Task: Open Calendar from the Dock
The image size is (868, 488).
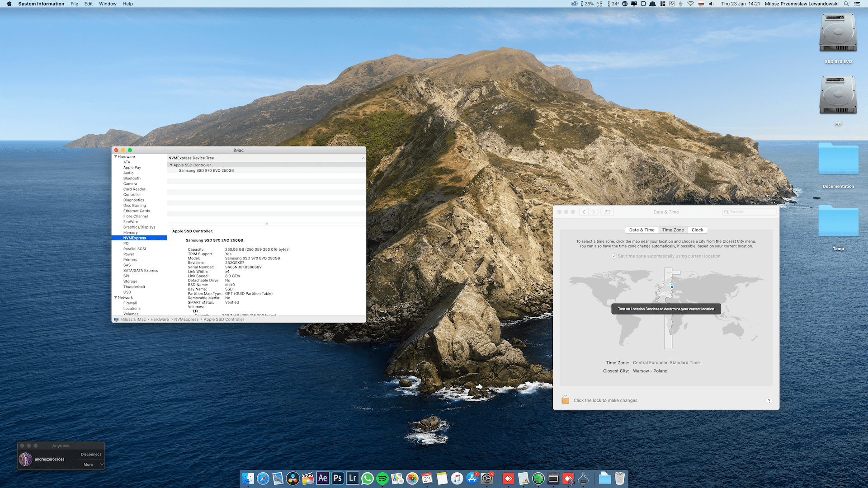Action: pos(427,478)
